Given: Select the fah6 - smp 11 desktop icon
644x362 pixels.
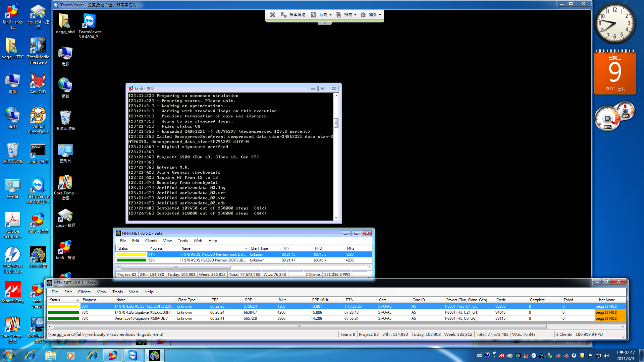Looking at the screenshot, I should [x=13, y=17].
